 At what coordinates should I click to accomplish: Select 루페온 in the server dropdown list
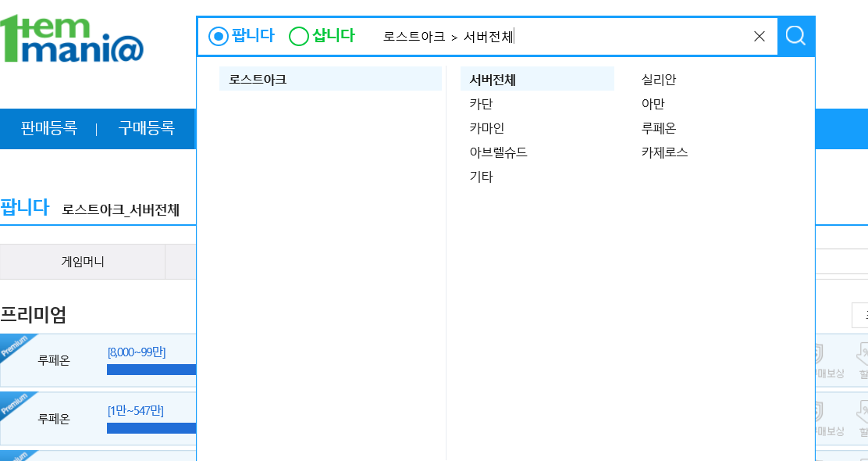(x=659, y=128)
